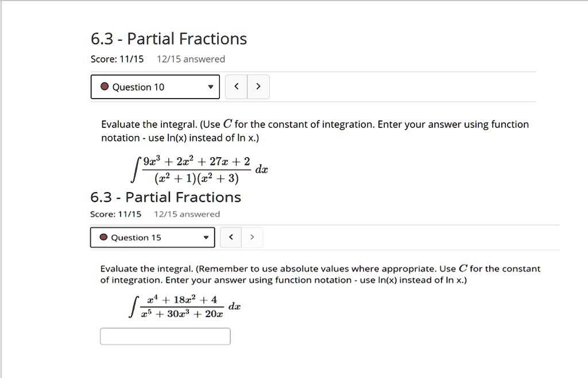Click the left chevron arrow next to Question 15
The height and width of the screenshot is (378, 588).
[230, 237]
